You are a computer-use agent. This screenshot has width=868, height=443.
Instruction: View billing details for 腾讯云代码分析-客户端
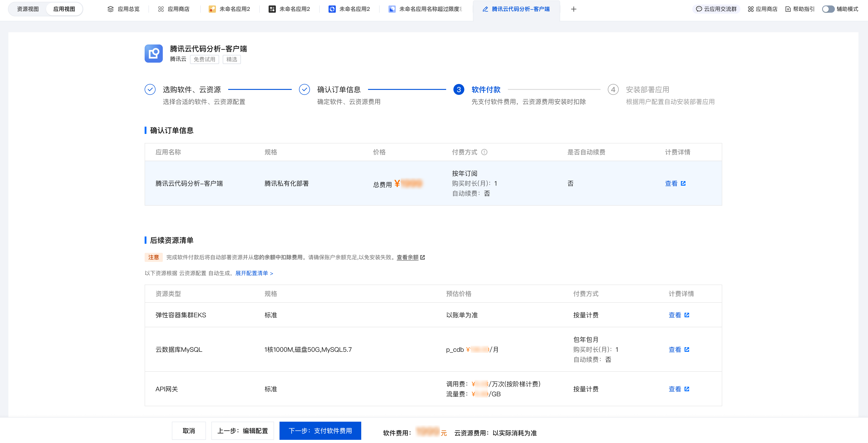click(x=671, y=183)
